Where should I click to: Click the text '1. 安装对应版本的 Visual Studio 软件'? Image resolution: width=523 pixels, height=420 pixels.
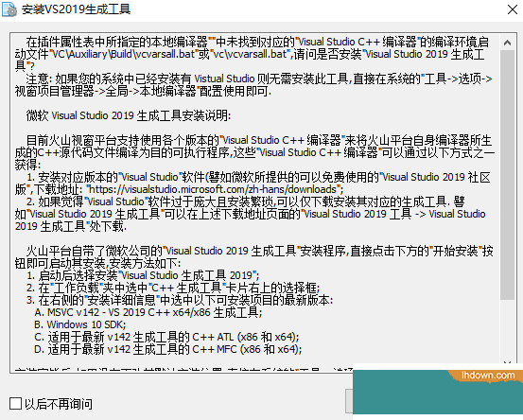[253, 184]
